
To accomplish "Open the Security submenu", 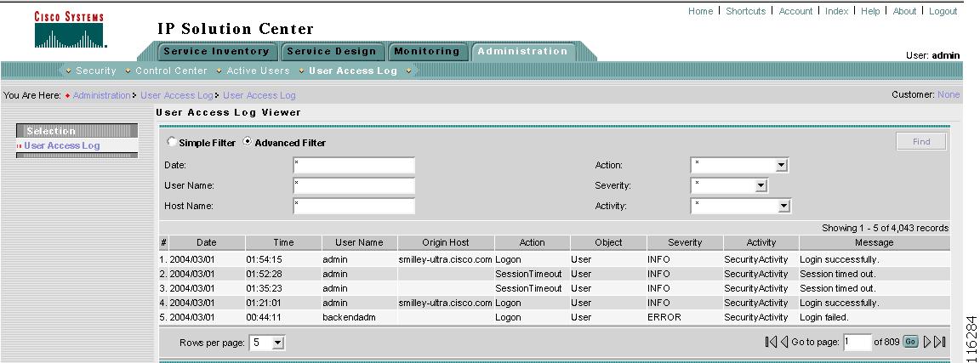I will coord(95,71).
